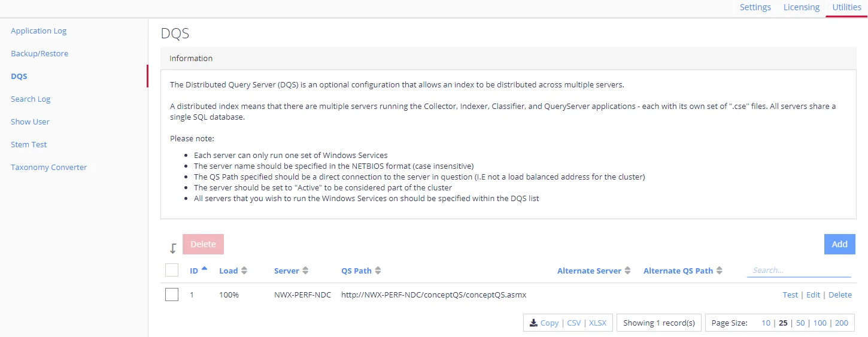The width and height of the screenshot is (868, 337).
Task: Export table as CSV
Action: [x=574, y=323]
